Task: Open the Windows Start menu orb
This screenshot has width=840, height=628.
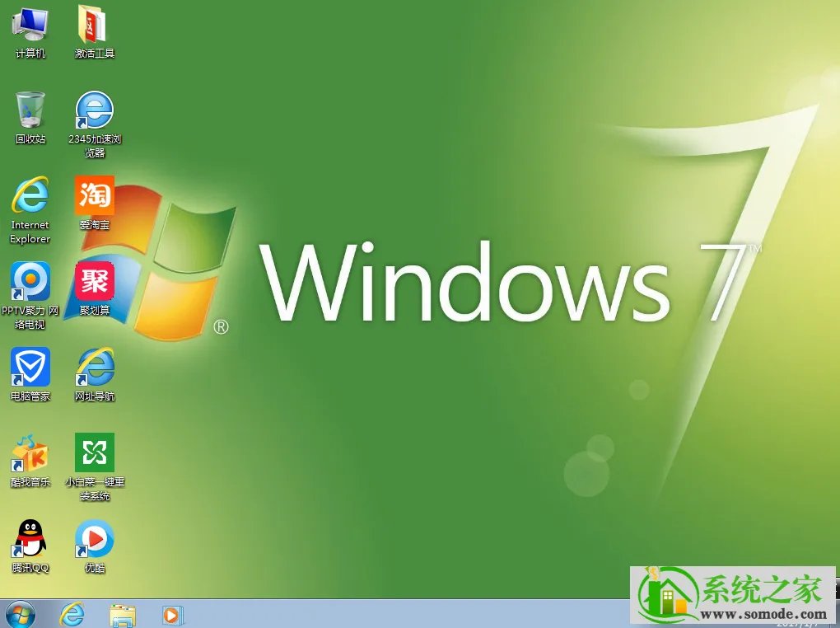Action: pyautogui.click(x=20, y=614)
